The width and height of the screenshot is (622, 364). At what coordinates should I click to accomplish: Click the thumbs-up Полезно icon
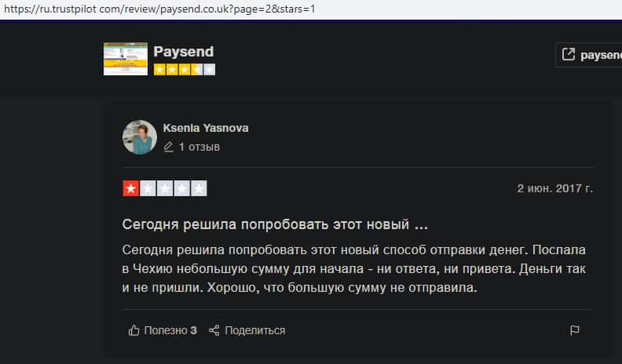(x=134, y=330)
